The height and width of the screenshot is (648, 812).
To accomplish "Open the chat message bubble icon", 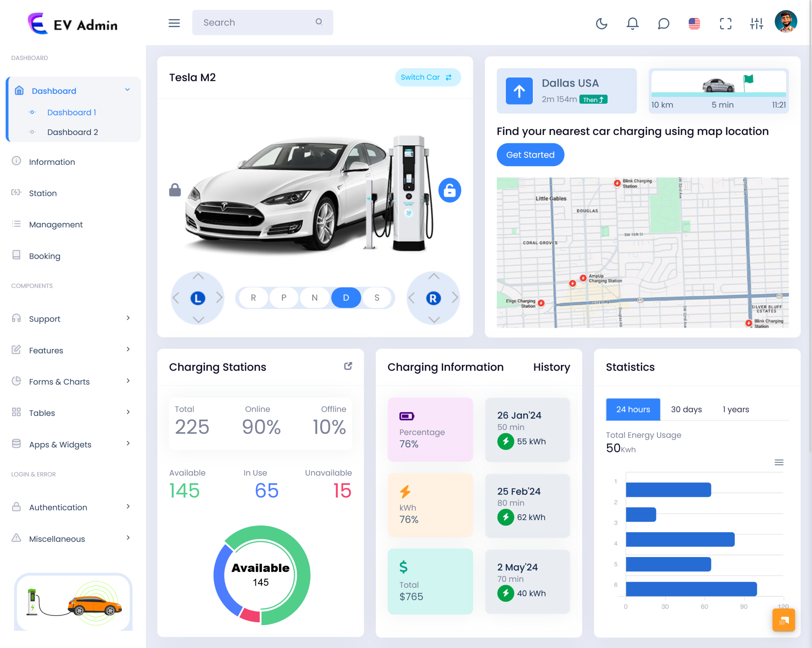I will tap(663, 23).
